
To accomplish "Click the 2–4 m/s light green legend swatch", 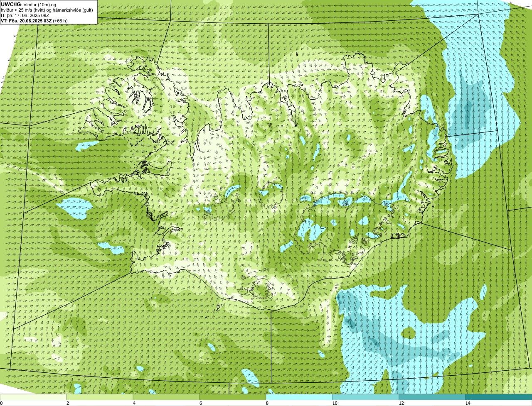I will tap(100, 397).
